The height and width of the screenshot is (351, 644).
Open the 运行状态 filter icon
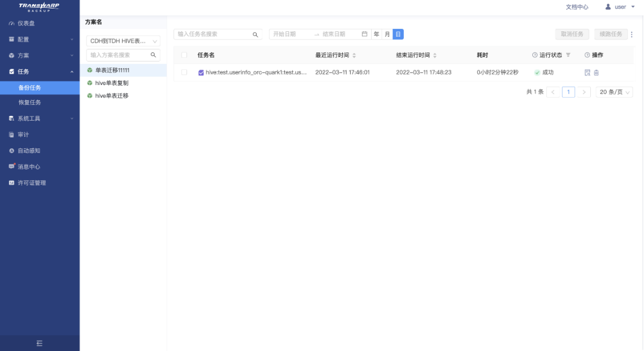pos(568,55)
